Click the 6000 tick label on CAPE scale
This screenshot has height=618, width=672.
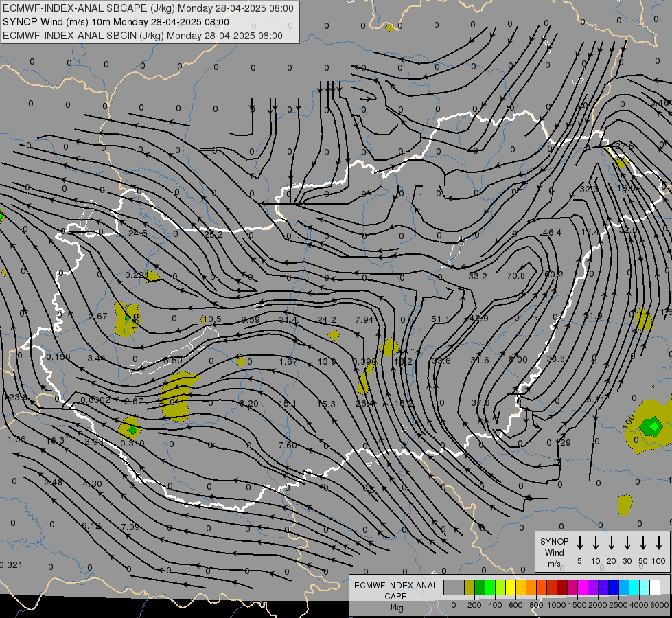659,605
